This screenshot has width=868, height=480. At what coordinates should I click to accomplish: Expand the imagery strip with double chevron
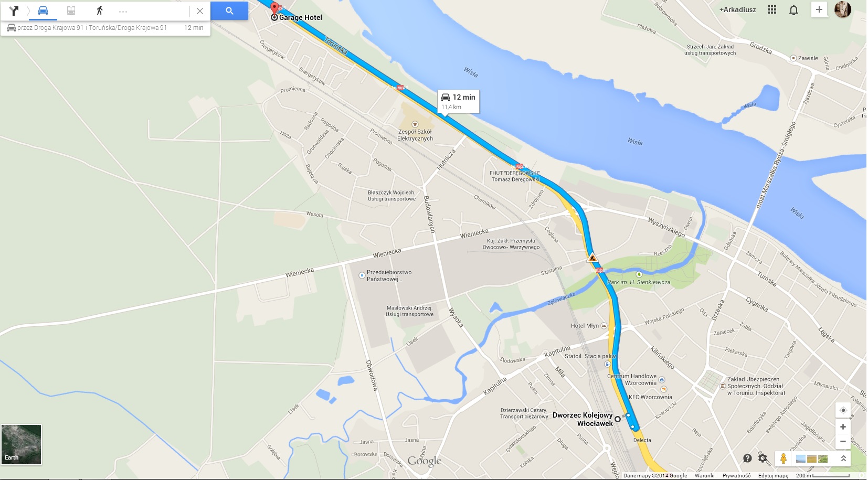point(843,458)
